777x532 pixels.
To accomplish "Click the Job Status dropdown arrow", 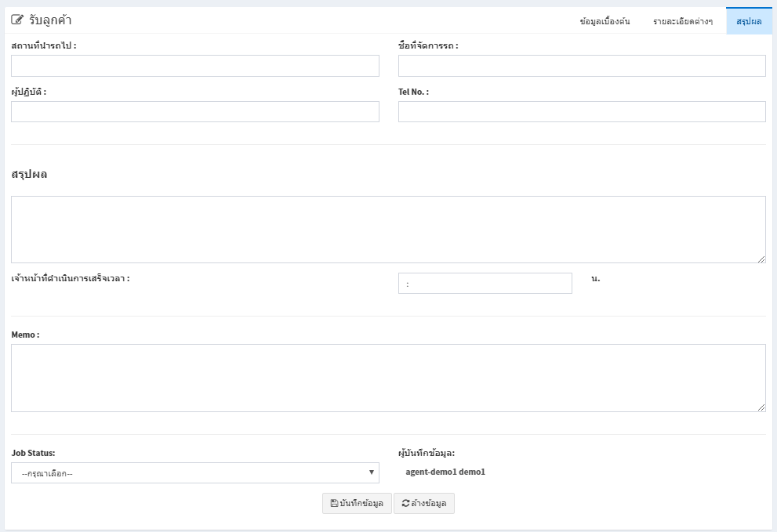I will click(x=371, y=472).
